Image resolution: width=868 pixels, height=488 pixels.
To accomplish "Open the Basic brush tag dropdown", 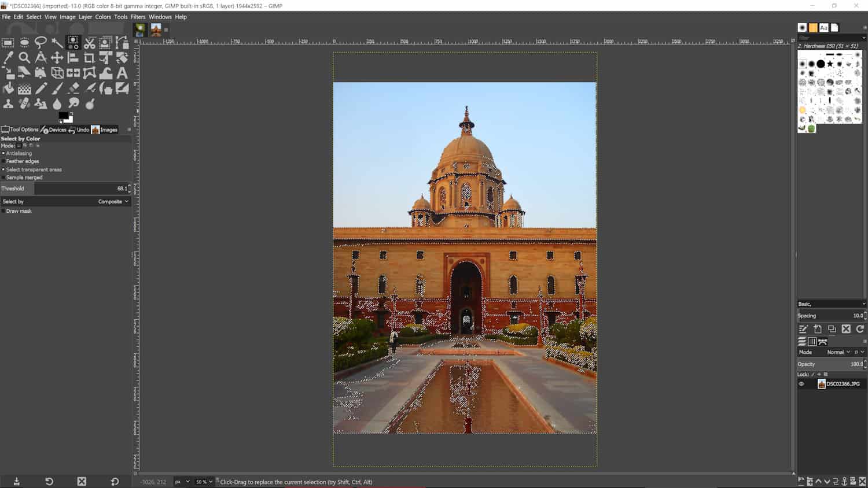I will coord(832,304).
